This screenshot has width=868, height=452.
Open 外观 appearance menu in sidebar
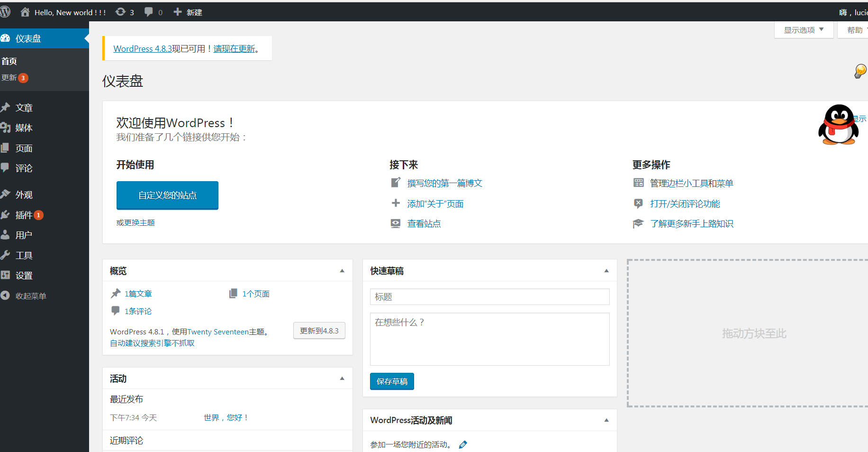coord(24,194)
